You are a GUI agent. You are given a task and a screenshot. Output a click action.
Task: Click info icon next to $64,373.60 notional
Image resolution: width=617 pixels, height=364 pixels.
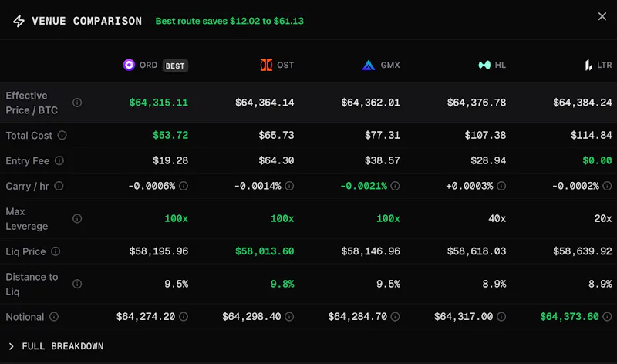(607, 316)
